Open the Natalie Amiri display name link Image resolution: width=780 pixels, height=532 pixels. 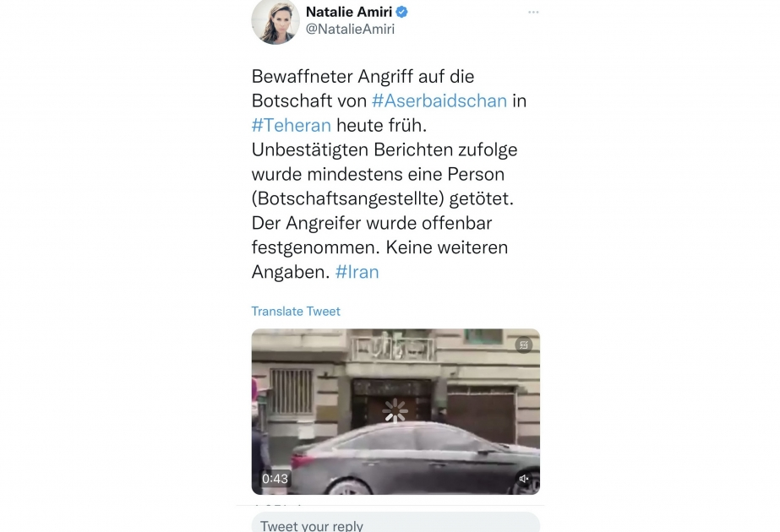(349, 12)
